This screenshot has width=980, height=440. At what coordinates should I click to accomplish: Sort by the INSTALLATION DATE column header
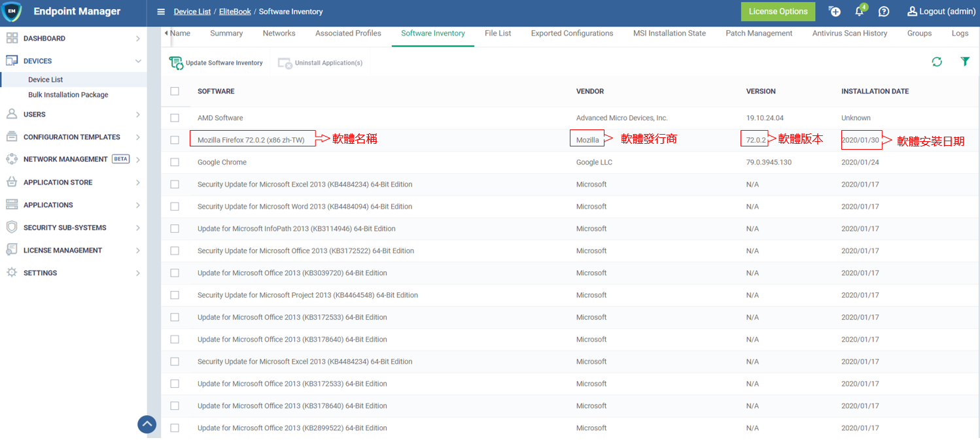(x=875, y=92)
